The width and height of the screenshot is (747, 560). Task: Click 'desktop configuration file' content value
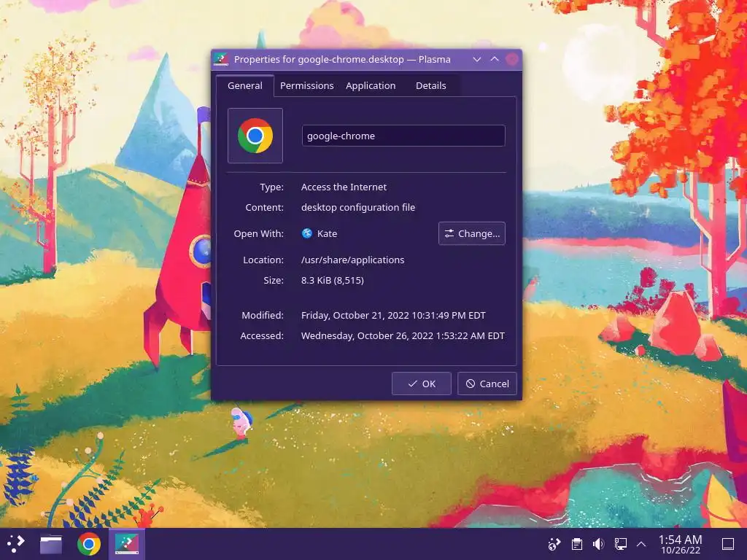point(357,208)
